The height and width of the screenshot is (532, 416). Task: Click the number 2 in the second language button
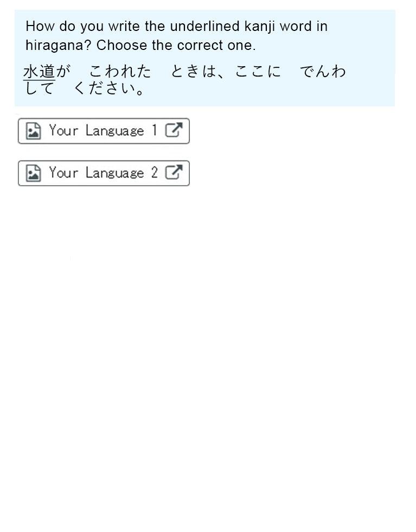pos(155,173)
